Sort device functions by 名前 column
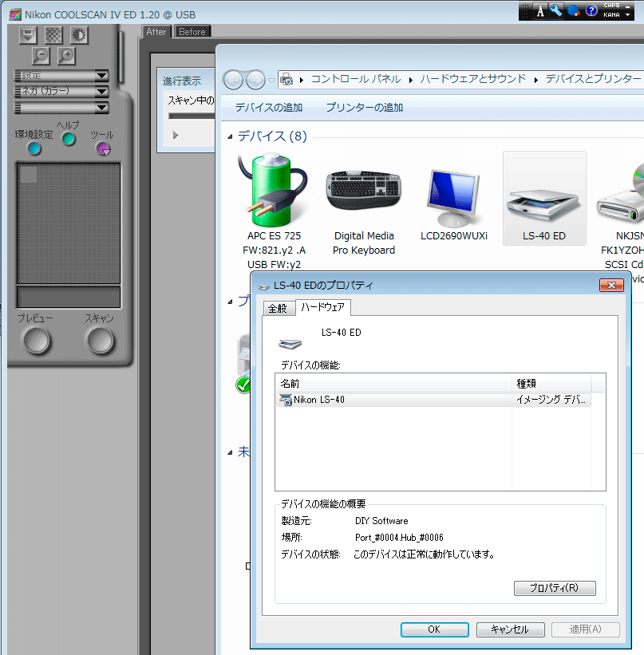Screen dimensions: 644x655 [x=393, y=384]
